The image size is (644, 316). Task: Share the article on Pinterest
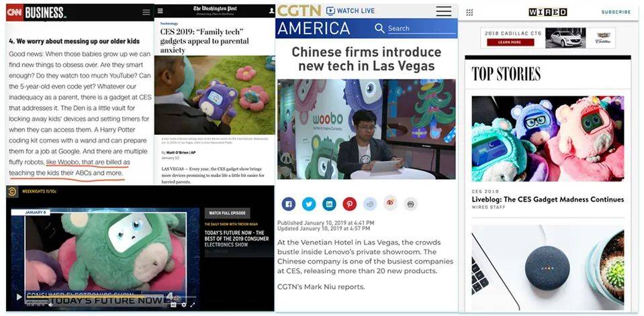coord(349,204)
